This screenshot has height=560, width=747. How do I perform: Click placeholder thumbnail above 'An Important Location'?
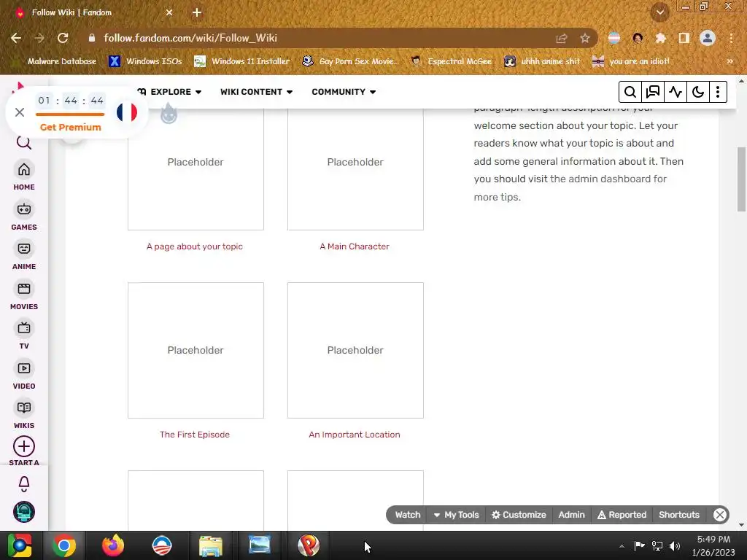pyautogui.click(x=355, y=351)
